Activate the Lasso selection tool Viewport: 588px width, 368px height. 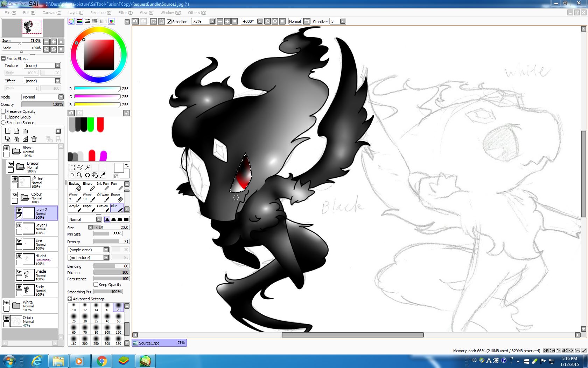point(80,168)
